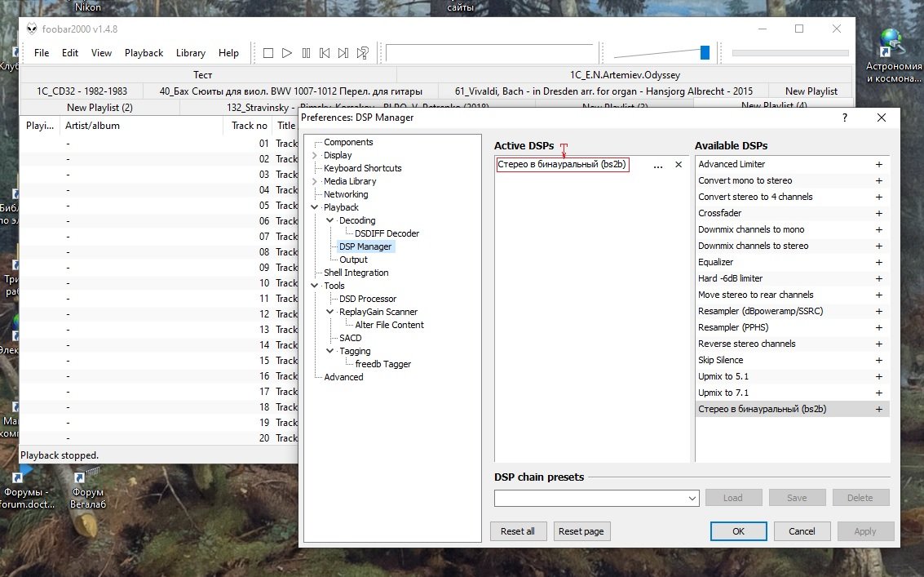Start playback with the toolbar Play icon

287,53
